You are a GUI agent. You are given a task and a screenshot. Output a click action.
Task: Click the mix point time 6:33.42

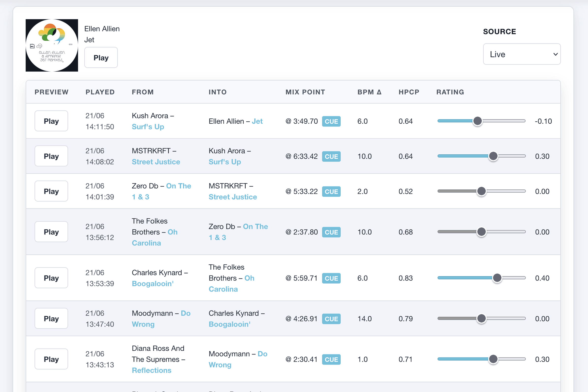coord(302,157)
